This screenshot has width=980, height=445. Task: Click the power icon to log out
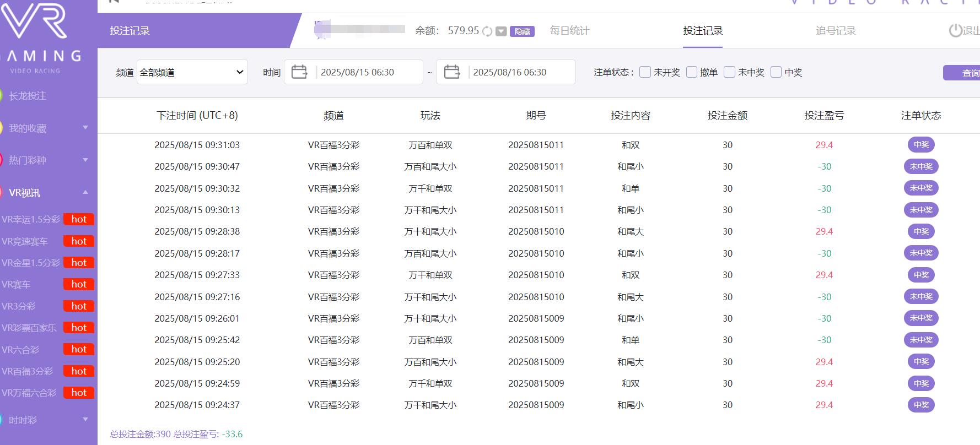tap(955, 31)
